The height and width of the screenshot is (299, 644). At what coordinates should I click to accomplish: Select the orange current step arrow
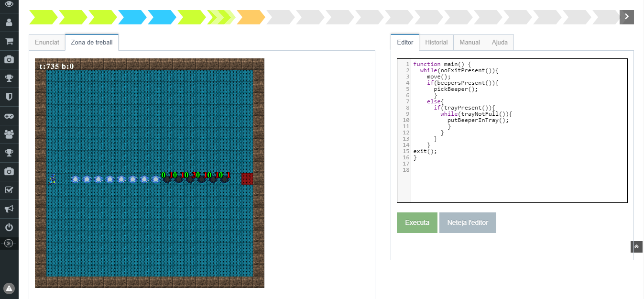coord(250,17)
